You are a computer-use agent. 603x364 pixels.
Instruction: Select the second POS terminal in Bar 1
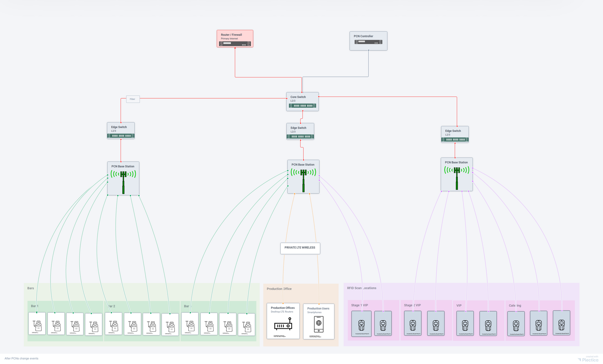(x=56, y=324)
